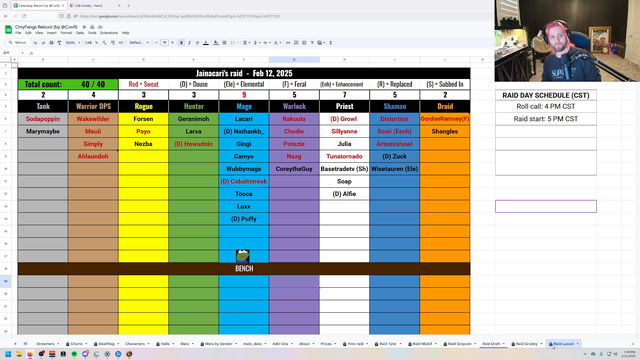Switch to the Raid Tyler sheet tab
This screenshot has width=640, height=360.
[388, 344]
